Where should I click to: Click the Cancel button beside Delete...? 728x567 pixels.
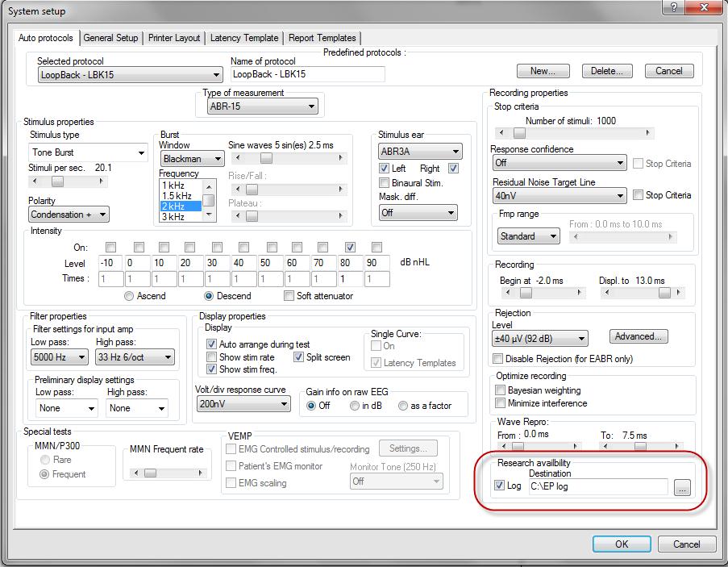pyautogui.click(x=669, y=71)
